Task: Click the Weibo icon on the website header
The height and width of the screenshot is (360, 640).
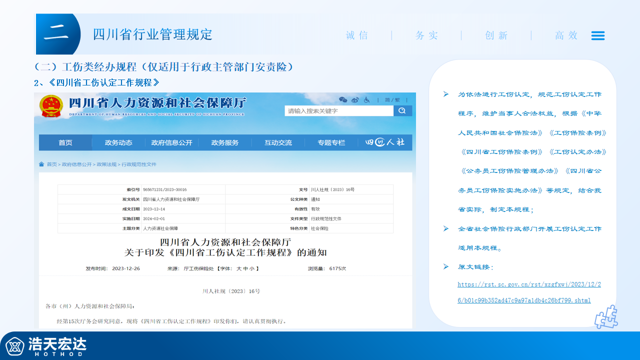Action: click(x=355, y=100)
